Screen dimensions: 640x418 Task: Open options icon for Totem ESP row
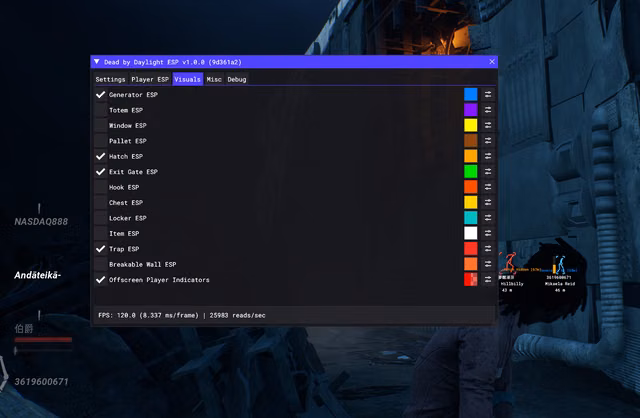(488, 110)
